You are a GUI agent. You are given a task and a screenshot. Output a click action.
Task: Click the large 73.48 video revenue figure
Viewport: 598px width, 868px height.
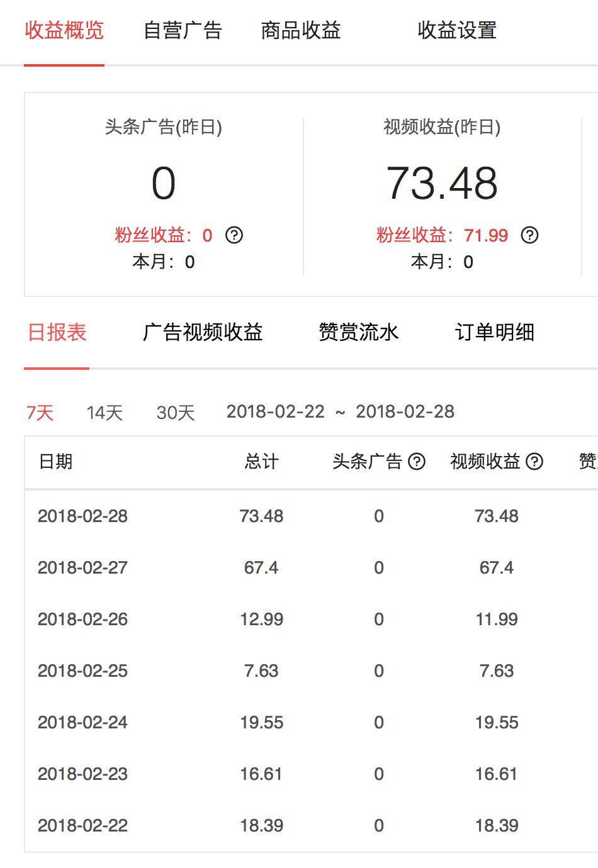pyautogui.click(x=442, y=184)
